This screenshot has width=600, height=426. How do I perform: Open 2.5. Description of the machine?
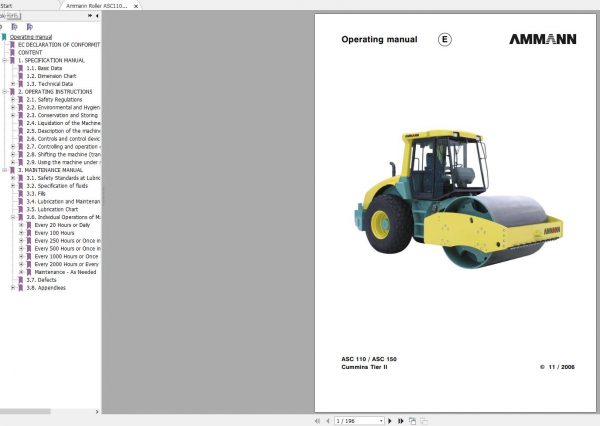click(64, 131)
